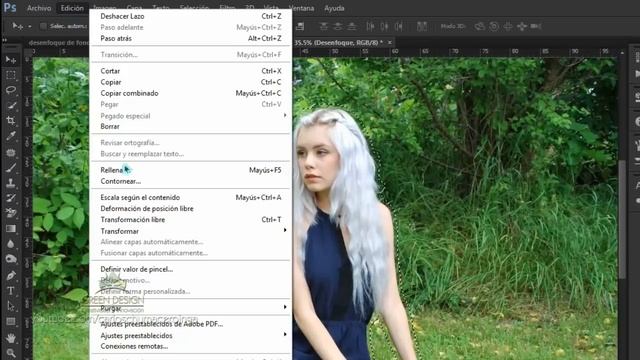Click Auto-Align Layers icon in options bar
This screenshot has height=360, width=640.
422,27
